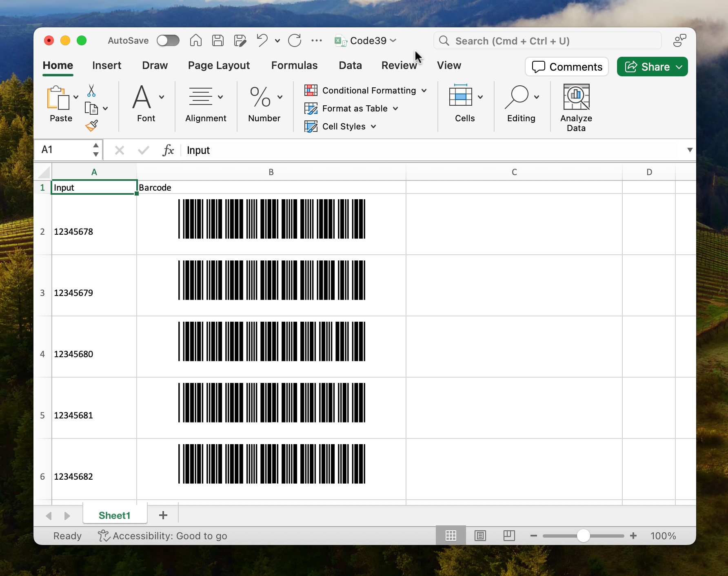Screen dimensions: 728x576
Task: Click the green Share button
Action: [652, 67]
